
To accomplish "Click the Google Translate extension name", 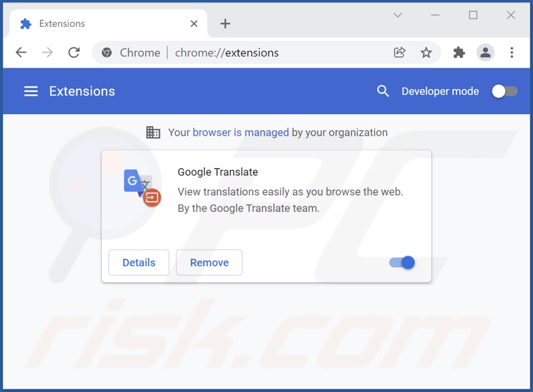I will [x=217, y=172].
